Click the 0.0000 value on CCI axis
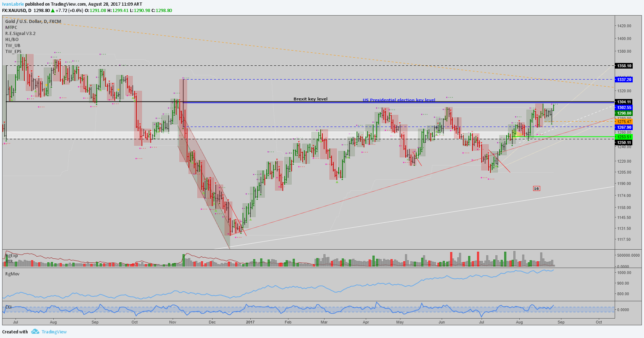 [x=623, y=310]
